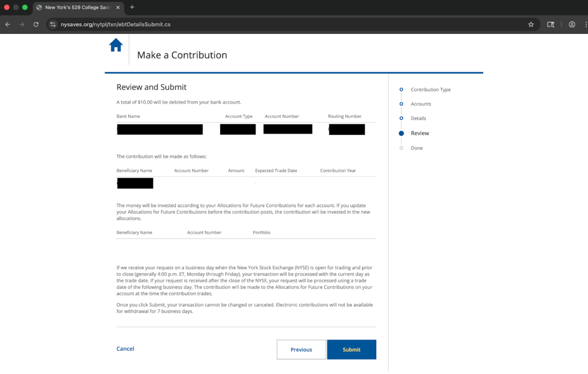The image size is (588, 374).
Task: Click the Expected Trade Date column header
Action: pos(276,171)
